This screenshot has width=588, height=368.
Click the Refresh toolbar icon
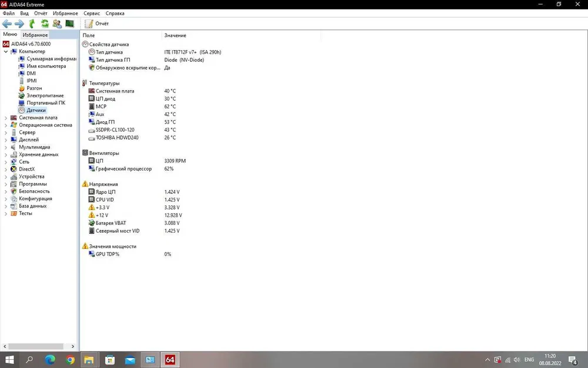pyautogui.click(x=45, y=24)
